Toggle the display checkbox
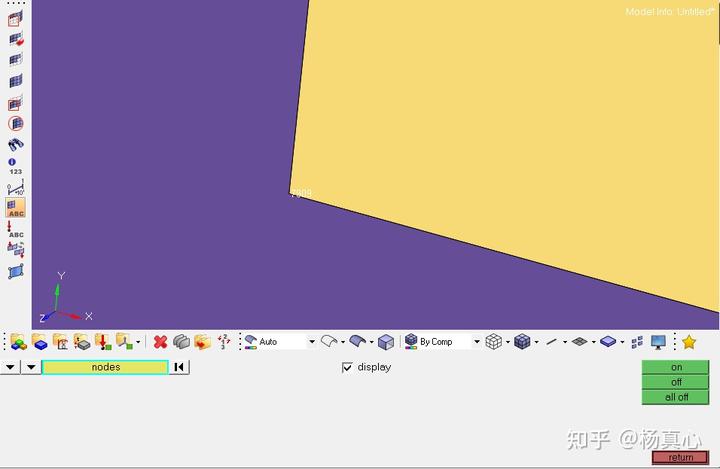 coord(347,367)
